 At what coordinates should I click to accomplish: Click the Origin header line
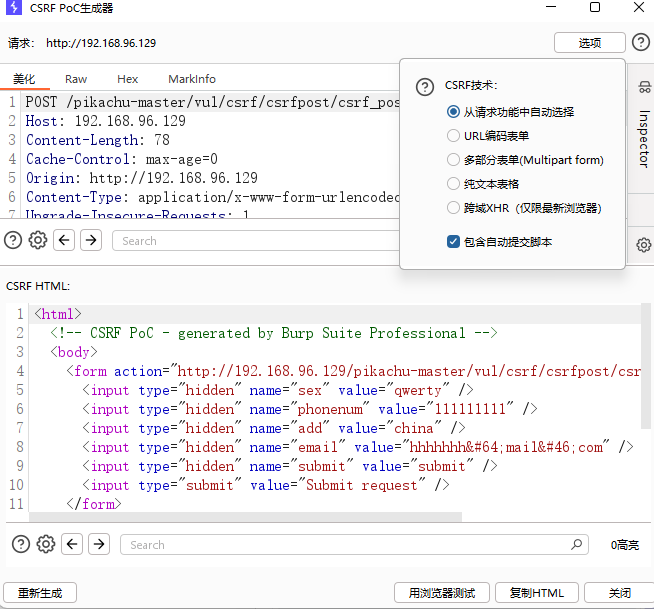[141, 178]
